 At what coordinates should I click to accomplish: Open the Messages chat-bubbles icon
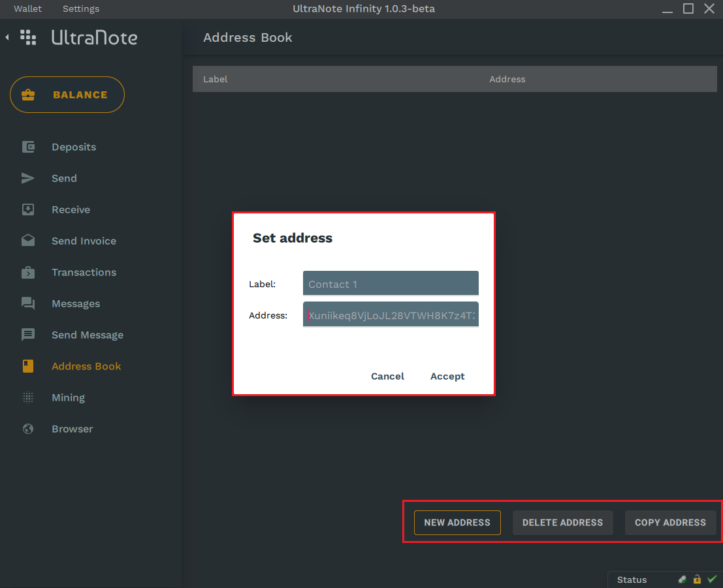coord(28,303)
